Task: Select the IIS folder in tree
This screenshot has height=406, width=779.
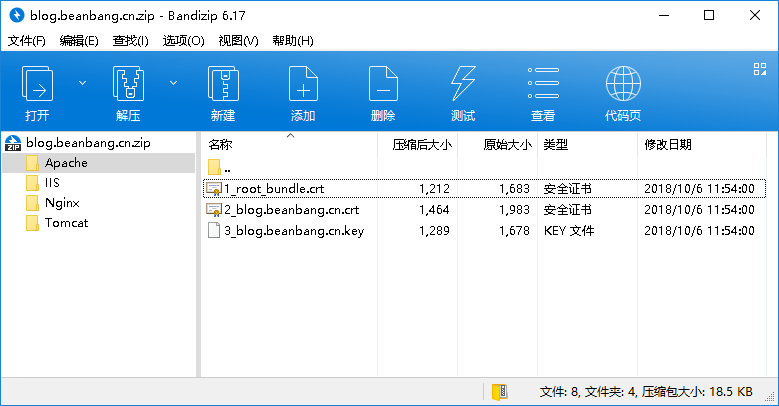Action: [52, 182]
